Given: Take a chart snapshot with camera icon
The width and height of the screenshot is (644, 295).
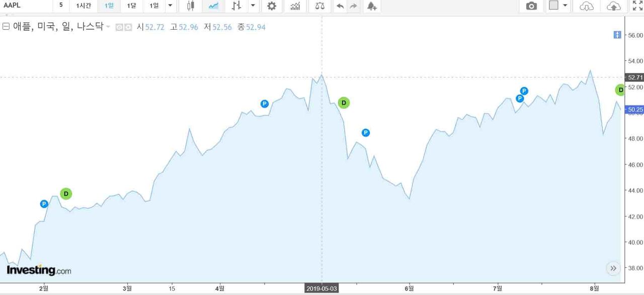Looking at the screenshot, I should coord(531,6).
